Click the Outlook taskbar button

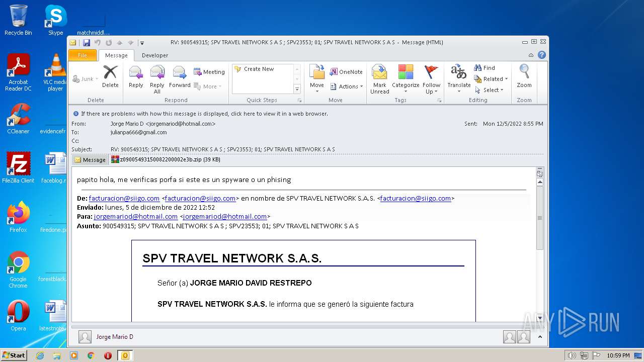[125, 355]
